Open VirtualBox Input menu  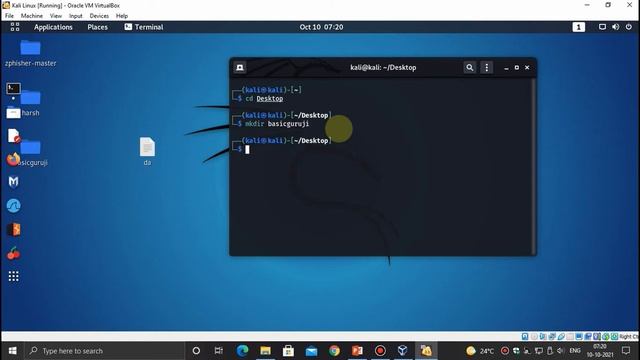[x=76, y=16]
